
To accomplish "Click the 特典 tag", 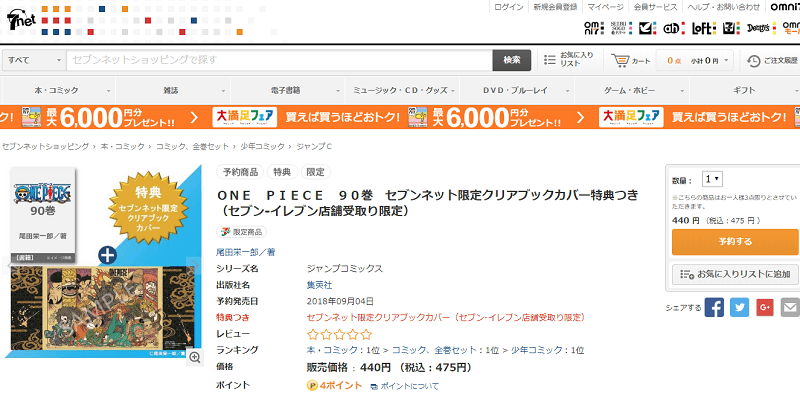I will (282, 172).
